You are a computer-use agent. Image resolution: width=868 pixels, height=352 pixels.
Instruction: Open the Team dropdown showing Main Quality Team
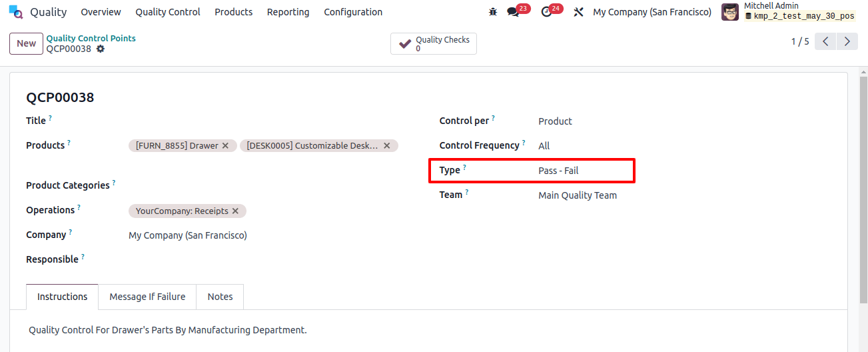coord(685,195)
